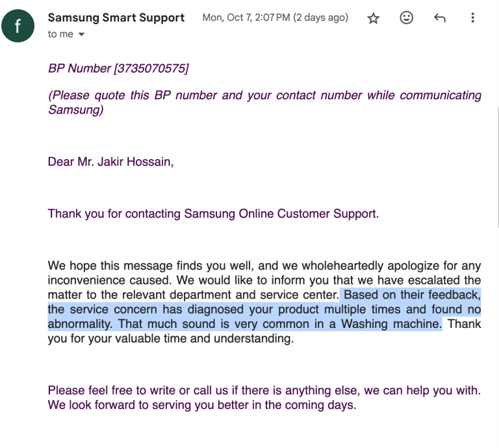Click the sender name Samsung Smart Support
Viewport: 499px width, 448px height.
point(116,18)
